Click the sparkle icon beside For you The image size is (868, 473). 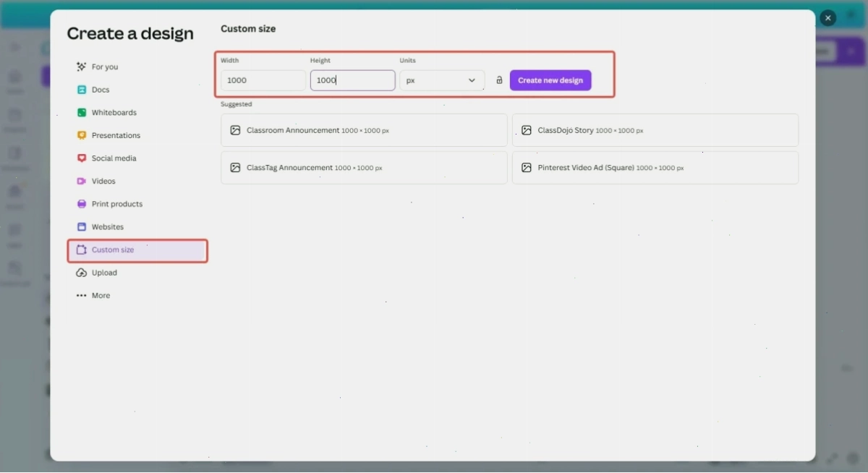pos(82,67)
